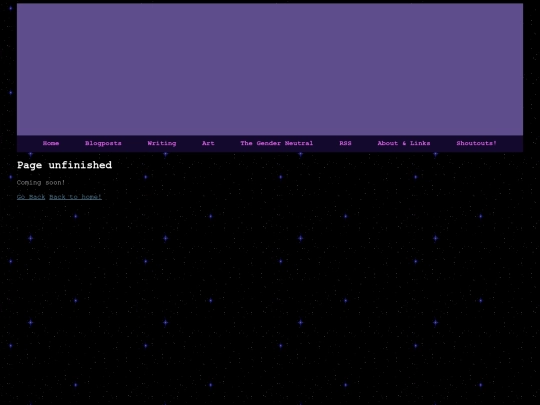Click the Page unfinished heading
Viewport: 540px width, 405px height.
pyautogui.click(x=64, y=165)
